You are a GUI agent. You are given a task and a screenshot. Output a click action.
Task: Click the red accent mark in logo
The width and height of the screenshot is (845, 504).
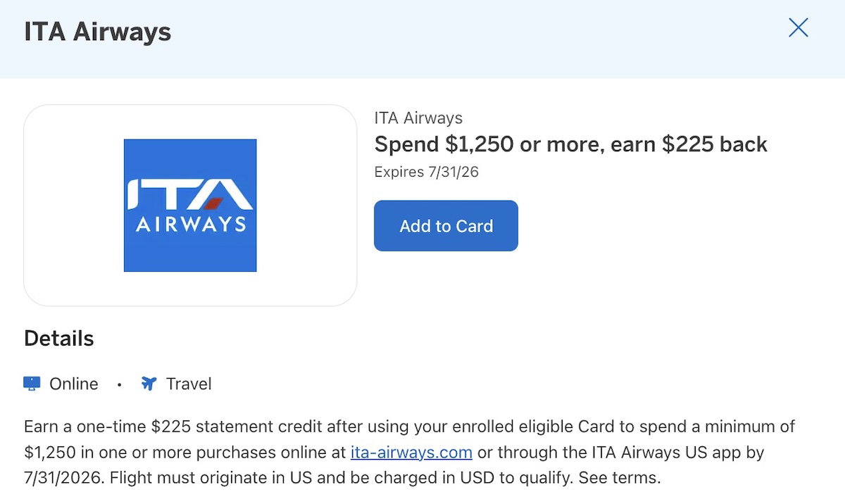213,204
